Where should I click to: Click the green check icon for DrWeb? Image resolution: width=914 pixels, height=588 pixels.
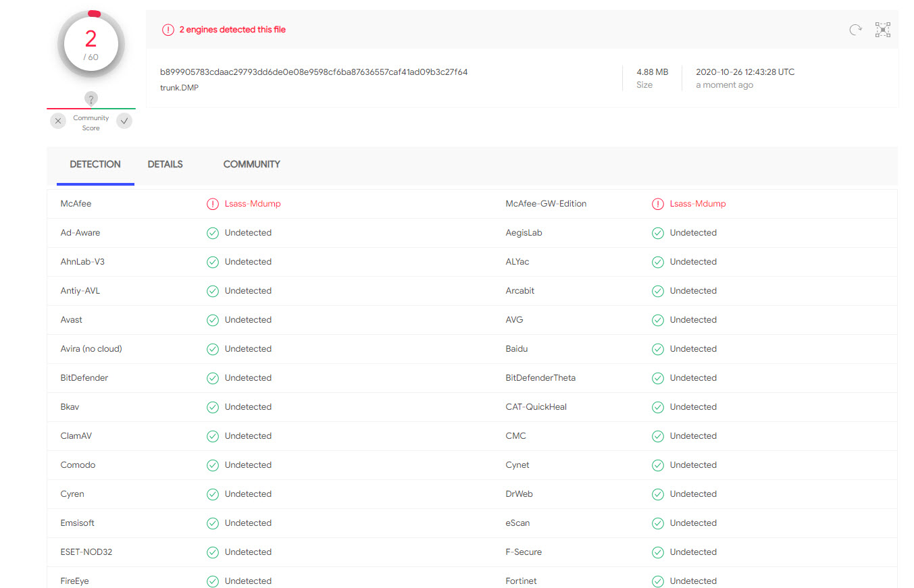pos(658,494)
